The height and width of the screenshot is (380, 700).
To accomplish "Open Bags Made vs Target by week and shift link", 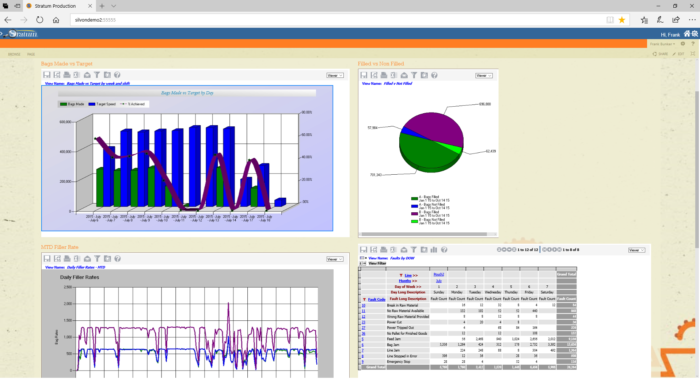I will point(98,84).
